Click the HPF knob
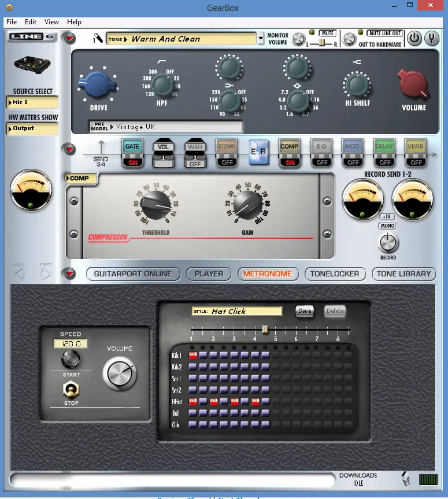 coord(162,85)
